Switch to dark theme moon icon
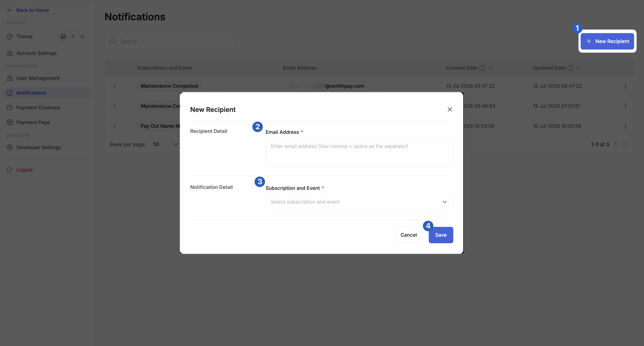The width and height of the screenshot is (644, 346). 83,36
